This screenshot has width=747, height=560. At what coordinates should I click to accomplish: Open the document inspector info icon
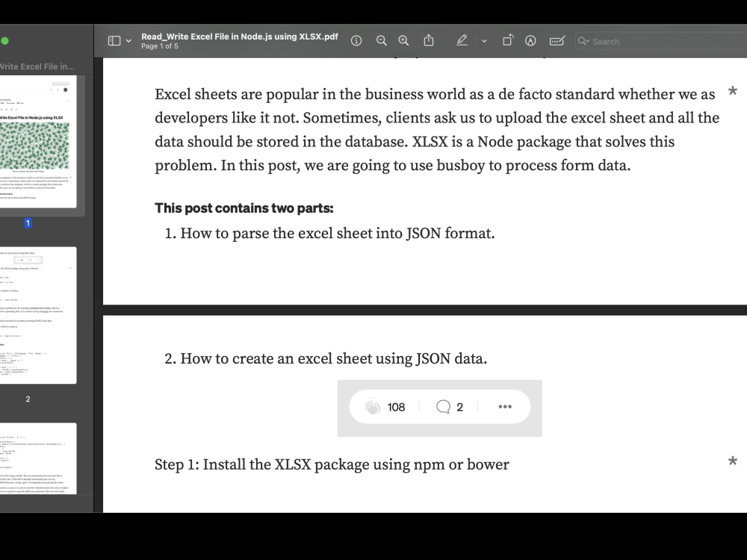pos(356,41)
